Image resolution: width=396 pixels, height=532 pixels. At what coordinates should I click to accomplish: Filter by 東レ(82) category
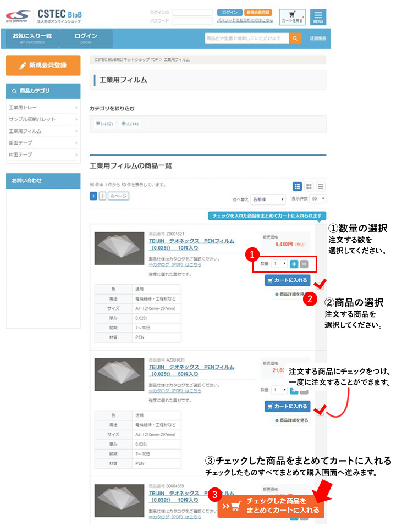click(105, 124)
